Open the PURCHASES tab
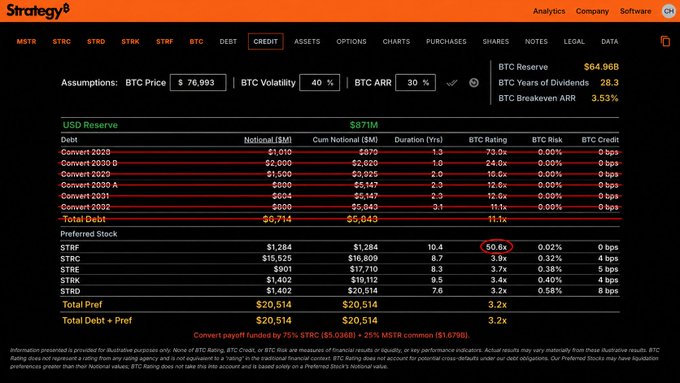This screenshot has height=383, width=680. coord(446,42)
